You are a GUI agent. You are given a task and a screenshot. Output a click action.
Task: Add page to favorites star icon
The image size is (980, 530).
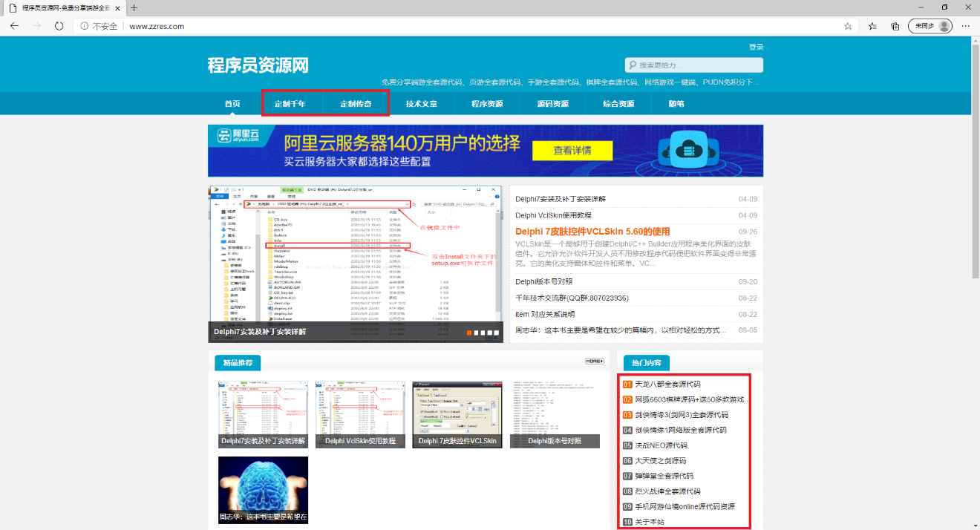coord(848,26)
